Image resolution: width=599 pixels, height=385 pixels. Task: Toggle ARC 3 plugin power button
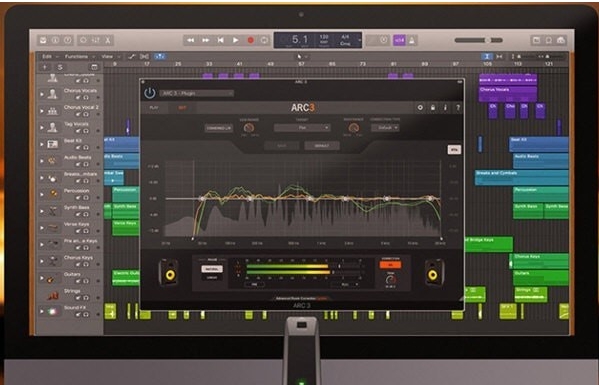[149, 93]
